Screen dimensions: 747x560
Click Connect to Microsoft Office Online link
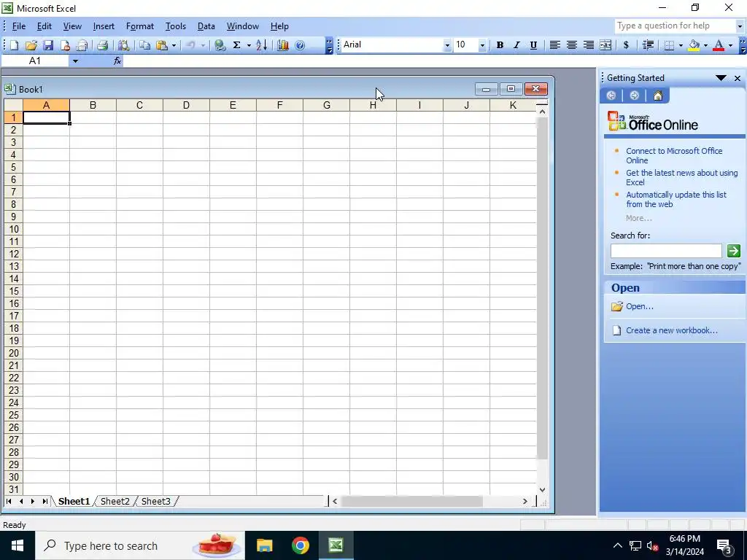(674, 156)
